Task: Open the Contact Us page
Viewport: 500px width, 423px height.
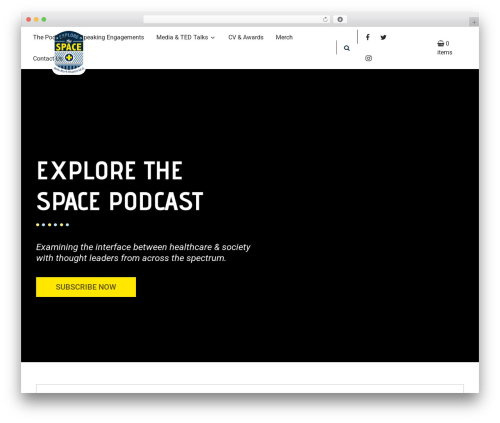Action: point(48,58)
